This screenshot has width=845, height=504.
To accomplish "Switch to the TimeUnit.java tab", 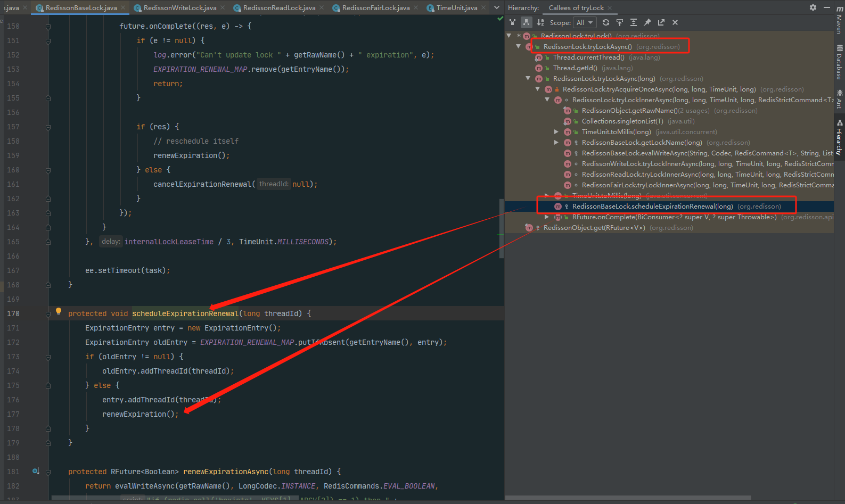I will [457, 7].
